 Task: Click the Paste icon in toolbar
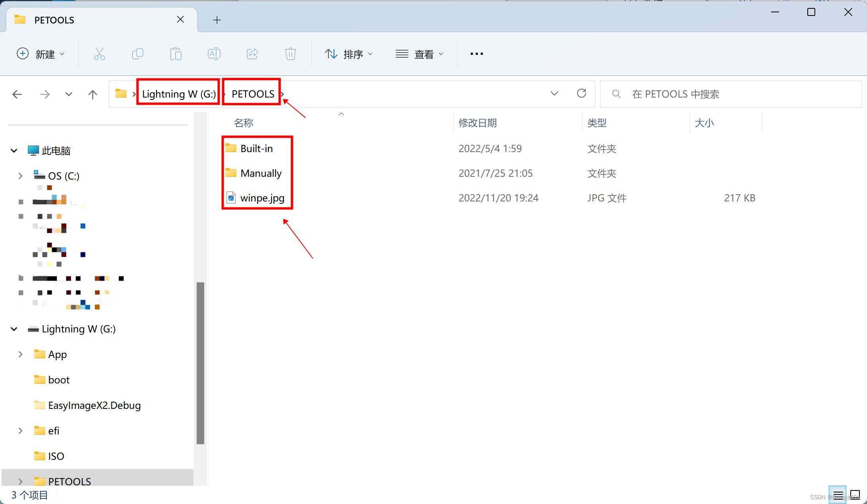point(176,54)
